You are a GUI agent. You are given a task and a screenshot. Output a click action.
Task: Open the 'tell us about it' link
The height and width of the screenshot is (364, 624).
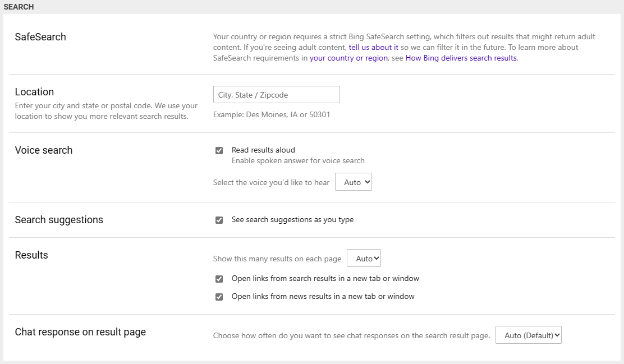[374, 47]
